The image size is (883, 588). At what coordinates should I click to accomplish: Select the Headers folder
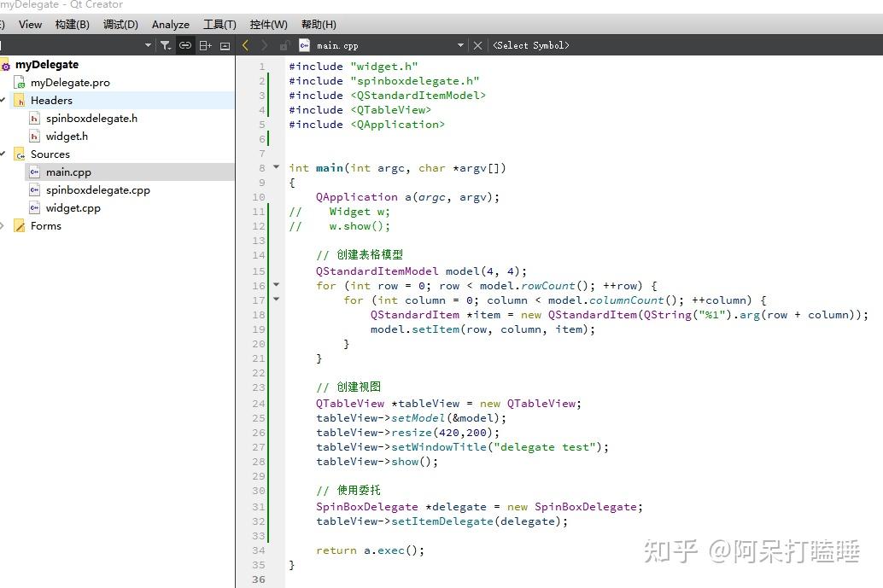pyautogui.click(x=51, y=101)
